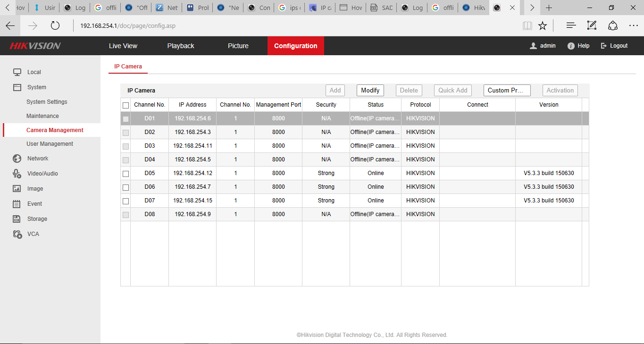Switch to the Live View tab
The width and height of the screenshot is (644, 344).
click(123, 46)
